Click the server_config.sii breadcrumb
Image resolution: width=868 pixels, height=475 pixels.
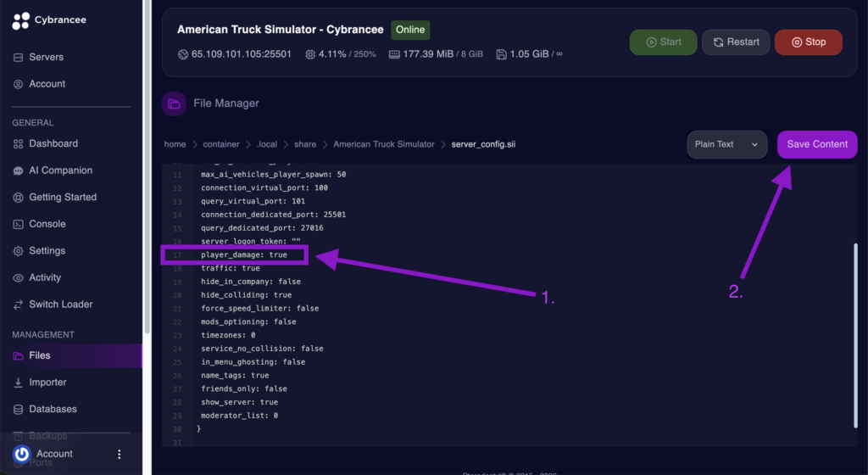point(483,144)
